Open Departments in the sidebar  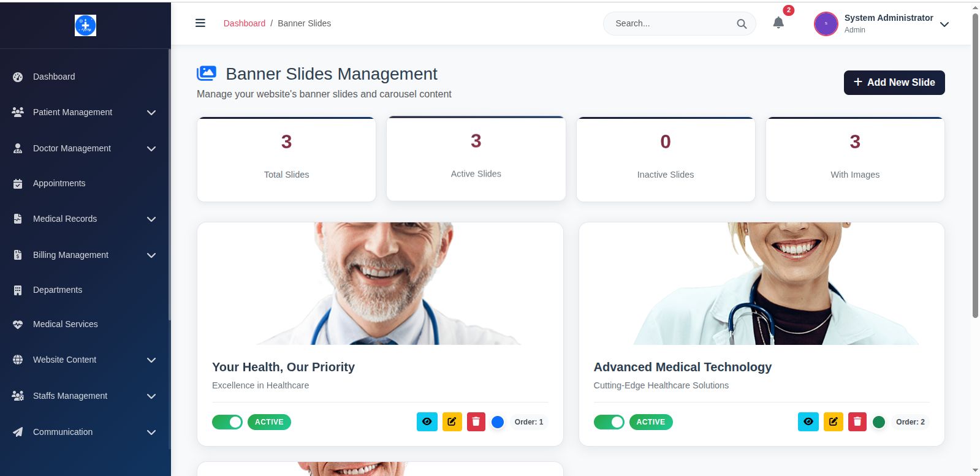[58, 290]
